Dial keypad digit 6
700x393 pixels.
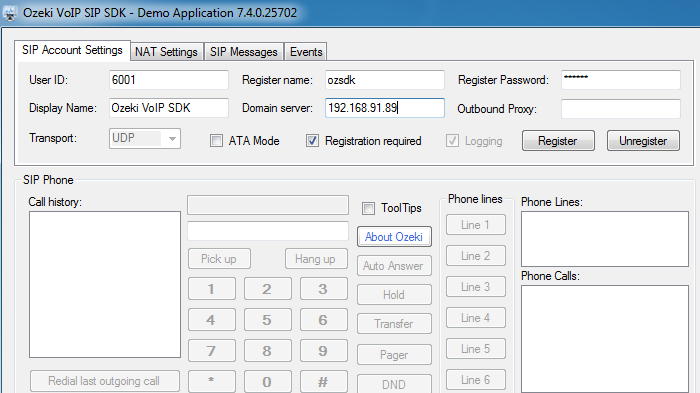[324, 320]
